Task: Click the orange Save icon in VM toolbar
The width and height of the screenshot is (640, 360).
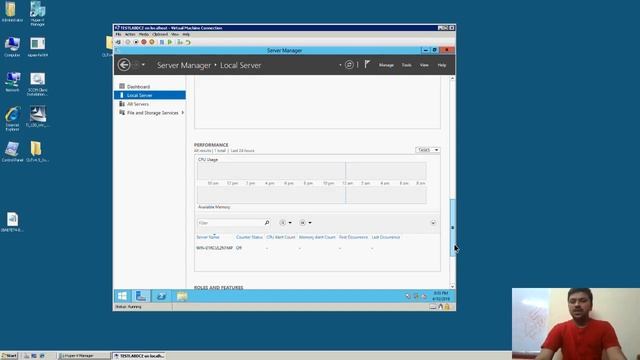Action: pos(152,42)
